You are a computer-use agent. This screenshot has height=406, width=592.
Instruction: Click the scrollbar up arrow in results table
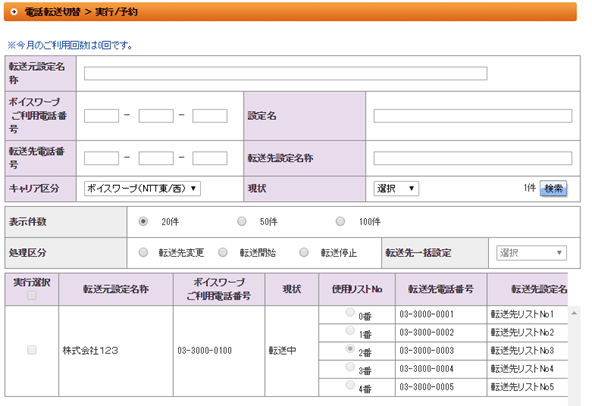(574, 313)
